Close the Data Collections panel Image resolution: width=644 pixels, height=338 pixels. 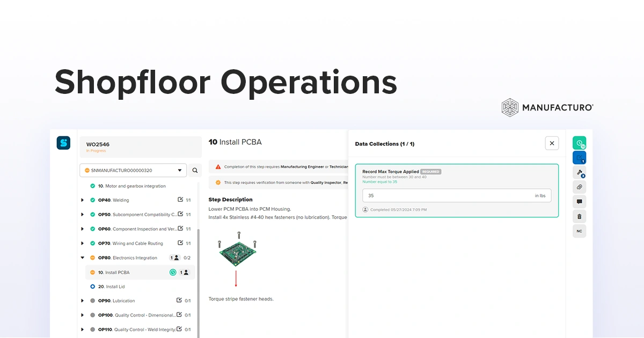[x=552, y=143]
